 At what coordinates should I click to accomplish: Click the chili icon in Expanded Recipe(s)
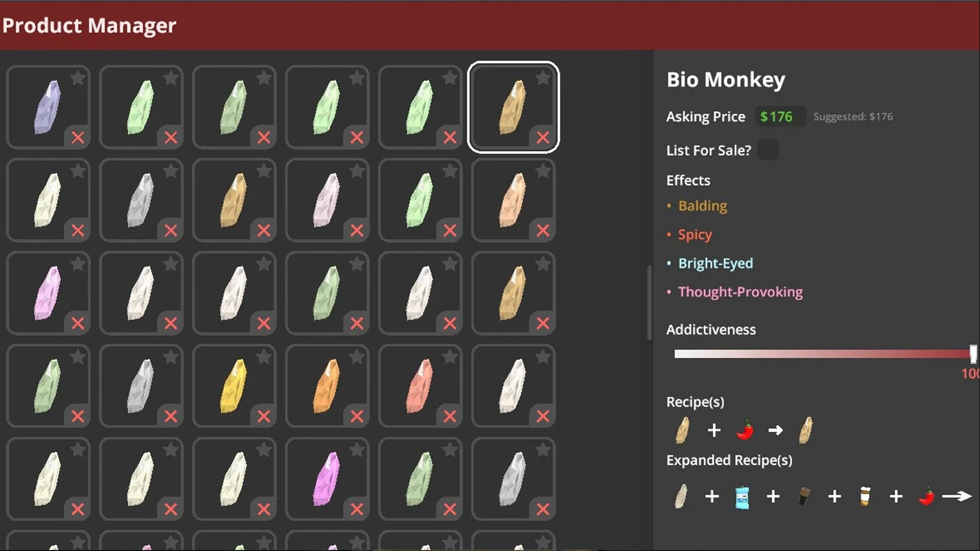click(926, 496)
